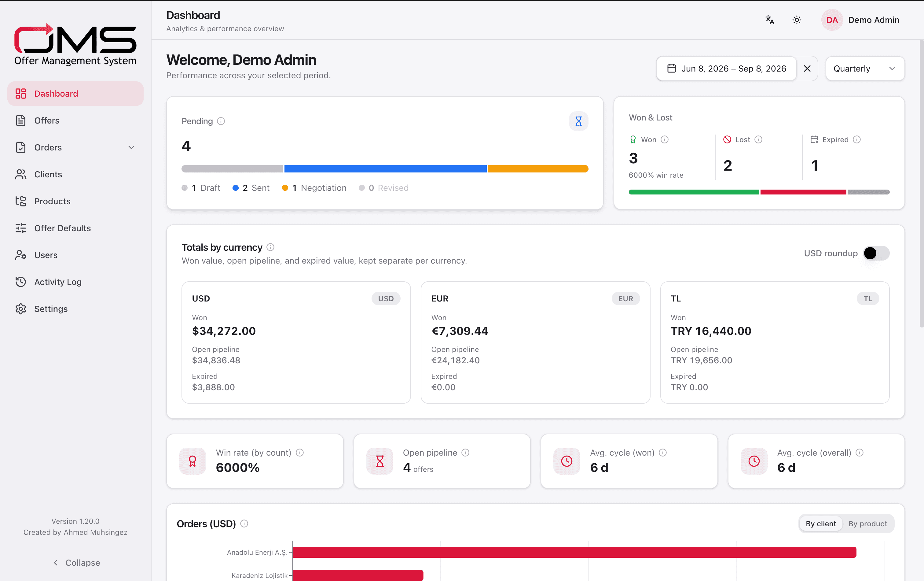Screen dimensions: 924x581
Task: Select the By client tab
Action: (x=821, y=524)
